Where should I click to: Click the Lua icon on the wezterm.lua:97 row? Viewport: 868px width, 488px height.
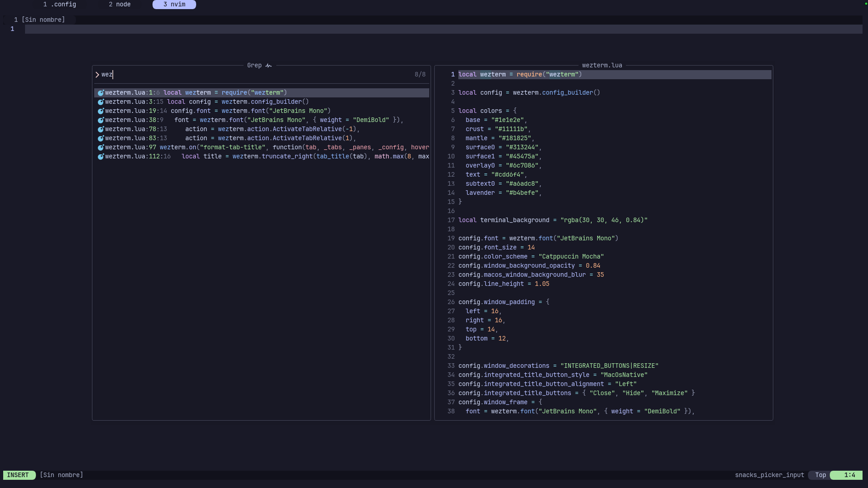101,147
